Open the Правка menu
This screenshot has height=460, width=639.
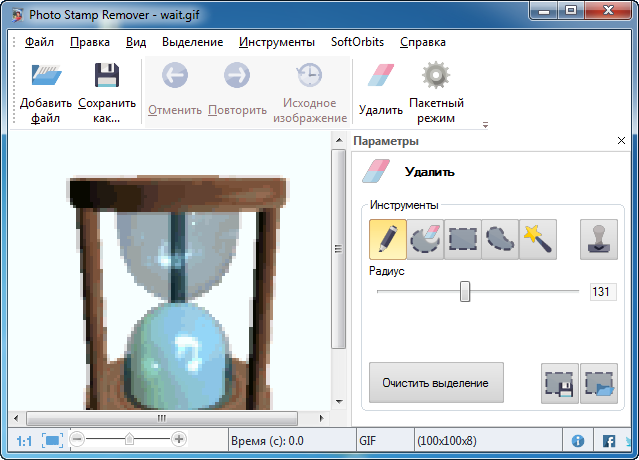click(x=90, y=42)
